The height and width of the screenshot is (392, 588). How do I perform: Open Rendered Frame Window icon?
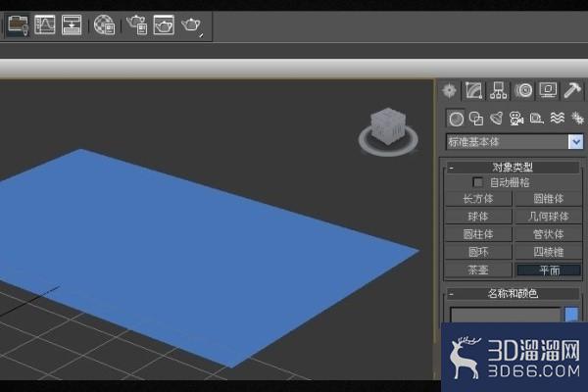(x=164, y=25)
